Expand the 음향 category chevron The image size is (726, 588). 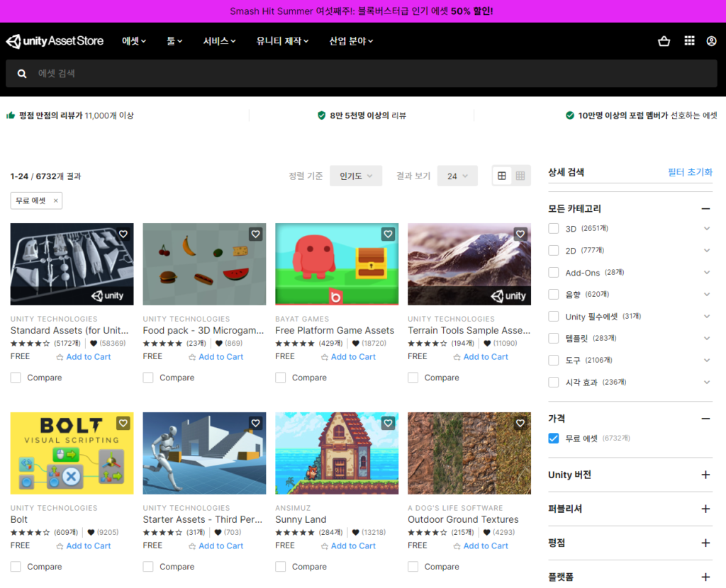(707, 294)
